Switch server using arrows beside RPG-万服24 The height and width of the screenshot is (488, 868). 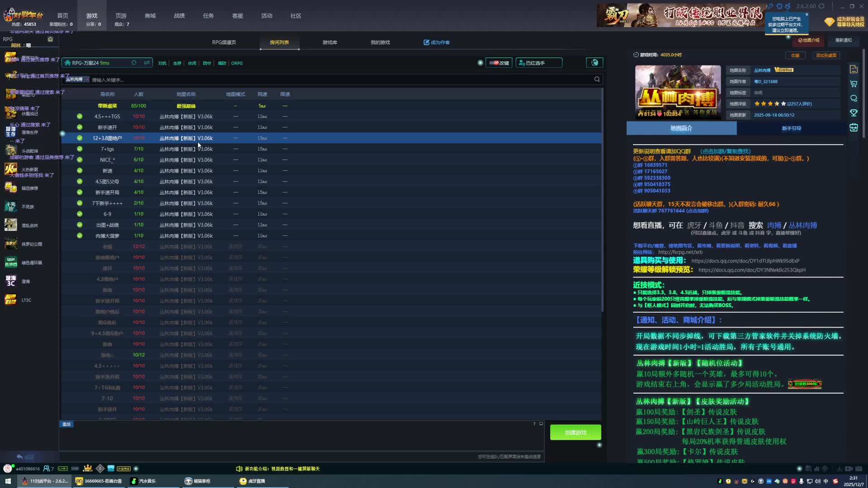147,63
